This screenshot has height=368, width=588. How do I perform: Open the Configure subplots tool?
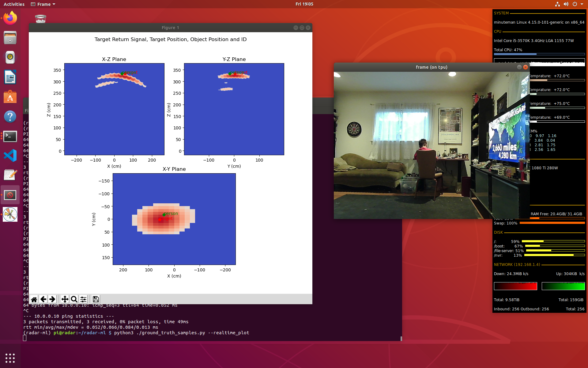point(83,299)
